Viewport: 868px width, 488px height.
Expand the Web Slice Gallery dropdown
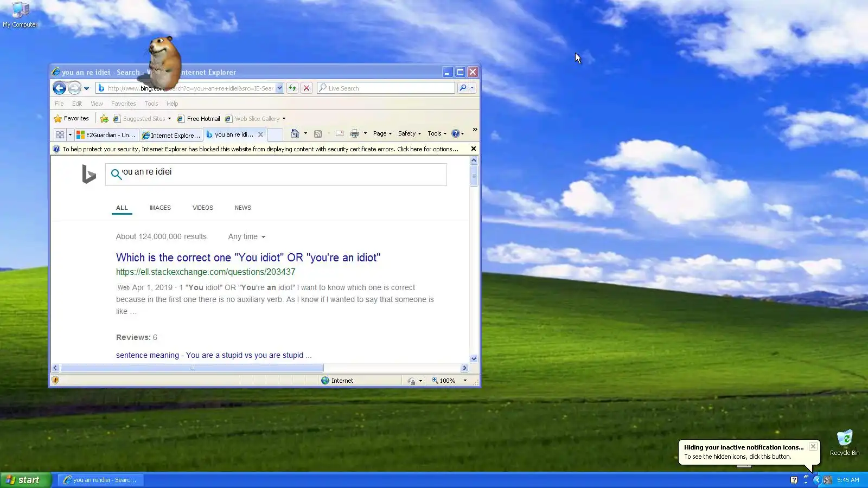[284, 119]
